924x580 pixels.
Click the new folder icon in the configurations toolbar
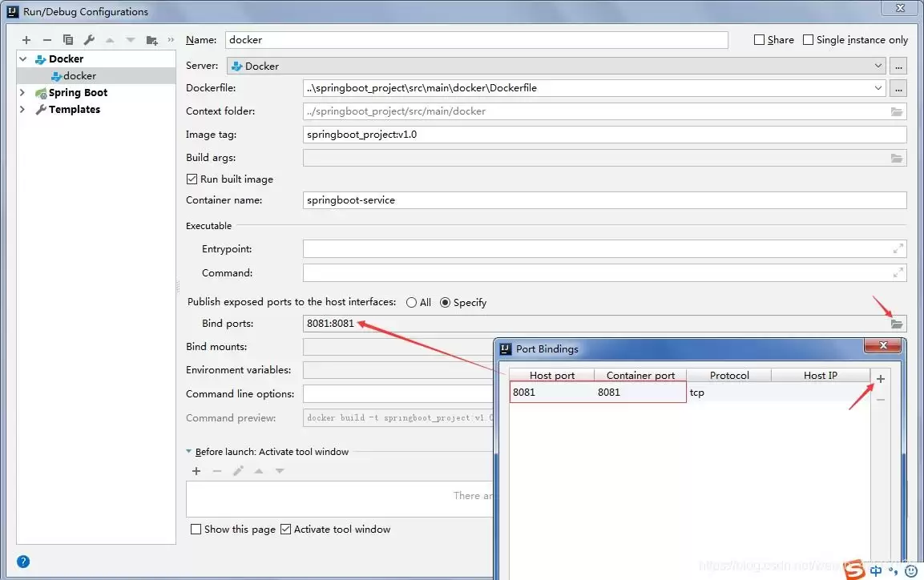point(151,39)
